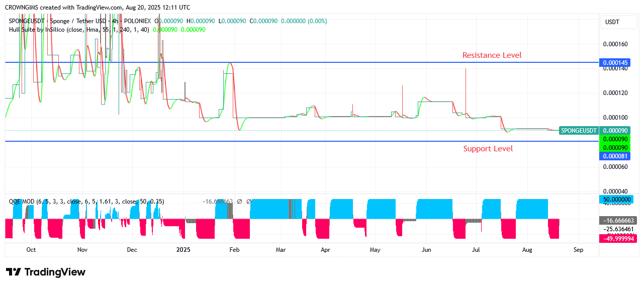
Task: Click the 0.000120 price axis label
Action: coord(615,93)
